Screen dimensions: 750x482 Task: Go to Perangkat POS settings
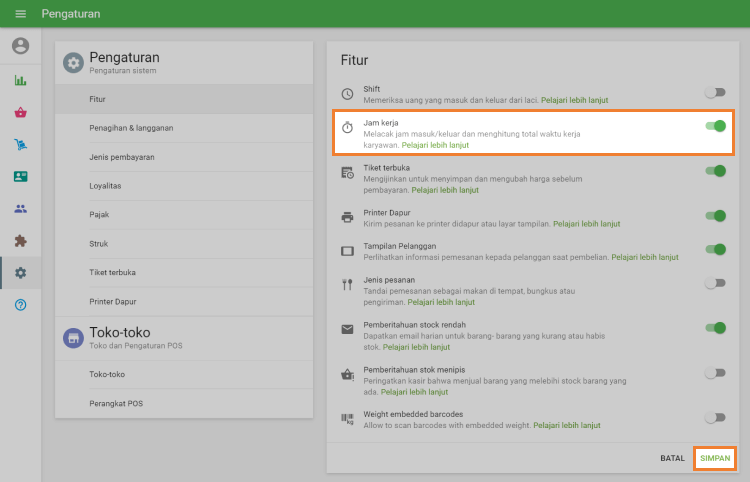[x=116, y=403]
